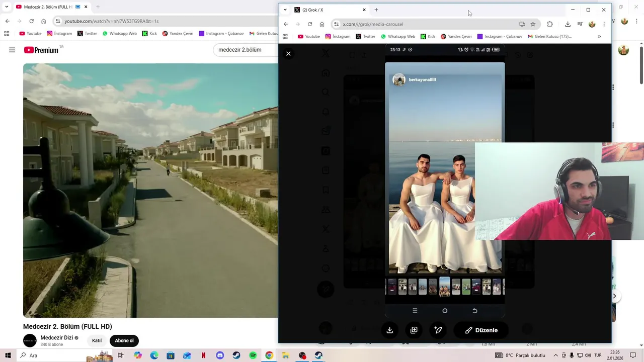Download the image in Grok viewer

[x=389, y=330]
